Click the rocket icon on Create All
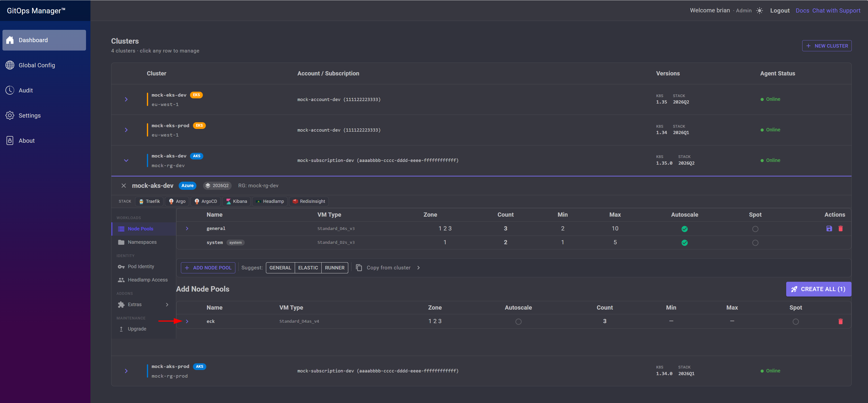This screenshot has height=403, width=868. point(794,289)
